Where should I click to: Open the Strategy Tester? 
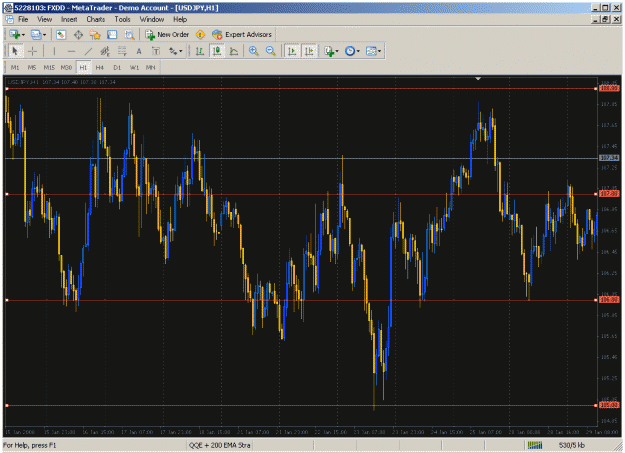point(129,35)
